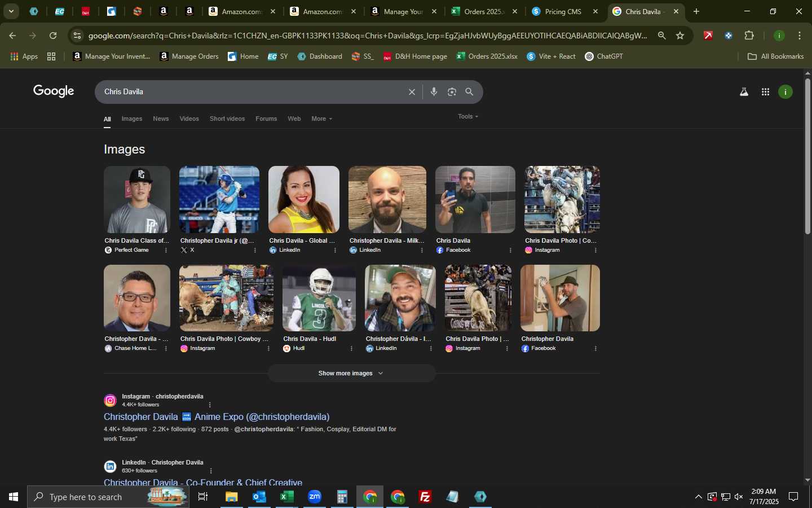
Task: Go back to the previous page
Action: [x=12, y=36]
